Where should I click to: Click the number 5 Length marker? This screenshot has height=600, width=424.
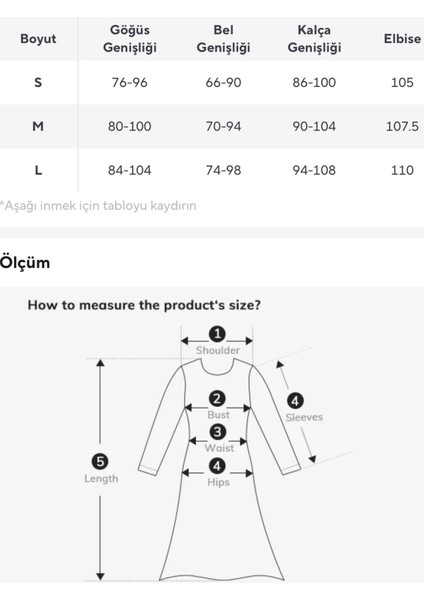tap(100, 461)
